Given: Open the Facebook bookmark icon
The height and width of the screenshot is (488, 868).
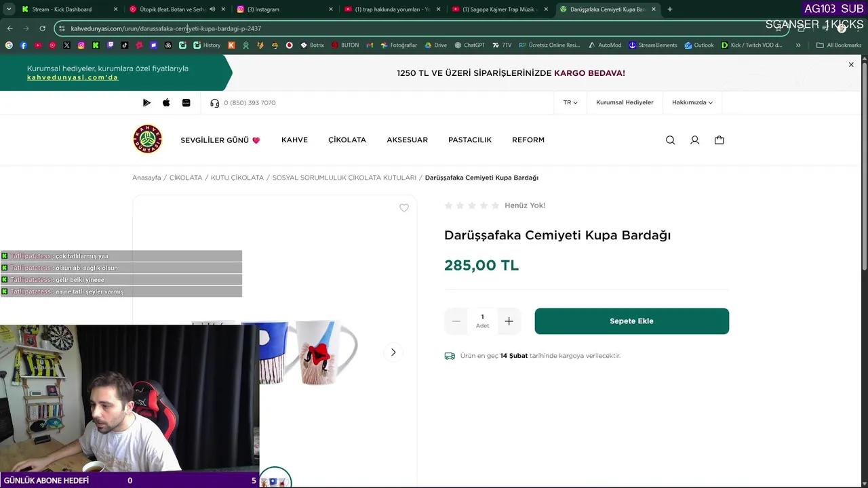Looking at the screenshot, I should pyautogui.click(x=24, y=45).
